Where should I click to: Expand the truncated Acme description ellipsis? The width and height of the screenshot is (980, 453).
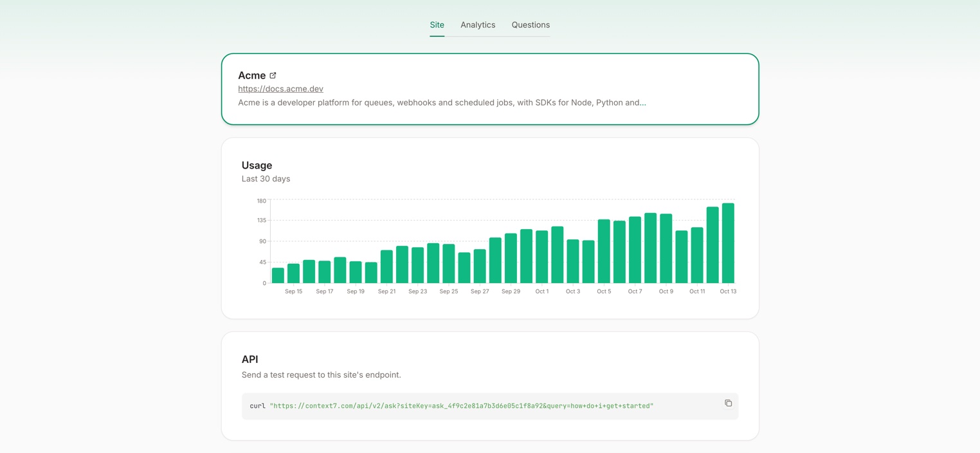click(643, 102)
